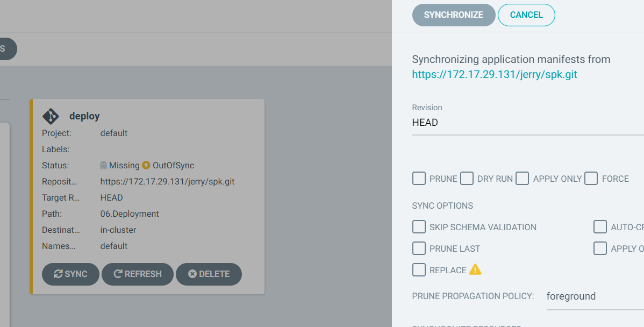Open the spk.git repository link in panel
The width and height of the screenshot is (644, 327).
[495, 74]
